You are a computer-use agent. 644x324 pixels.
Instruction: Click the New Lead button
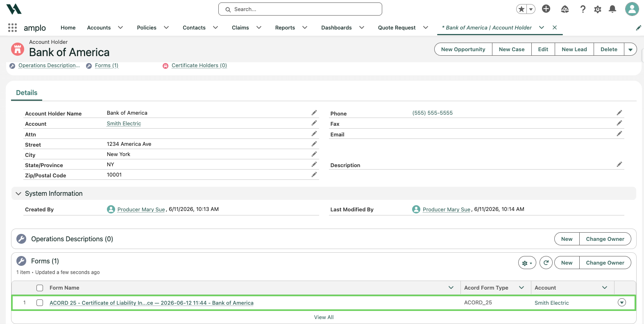tap(574, 50)
